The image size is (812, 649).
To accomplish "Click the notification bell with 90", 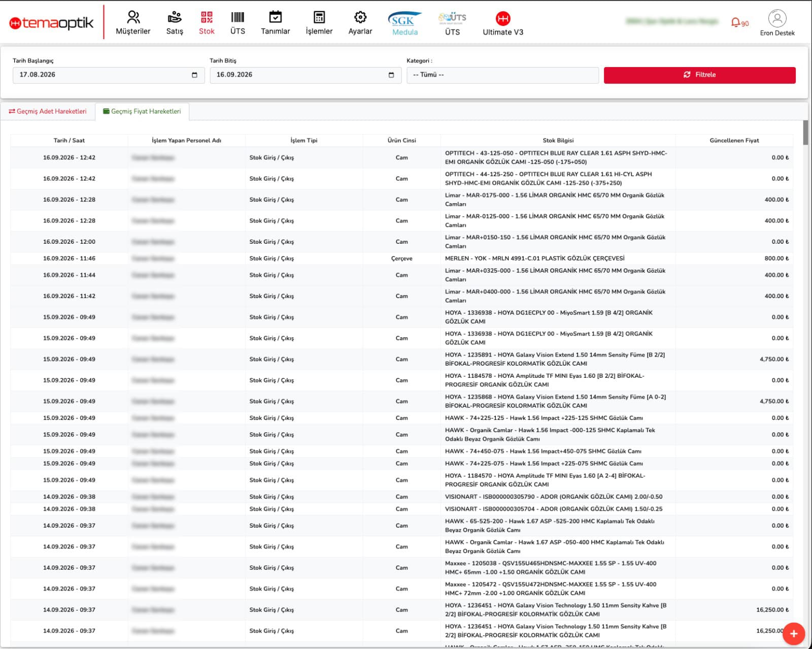I will click(x=739, y=22).
